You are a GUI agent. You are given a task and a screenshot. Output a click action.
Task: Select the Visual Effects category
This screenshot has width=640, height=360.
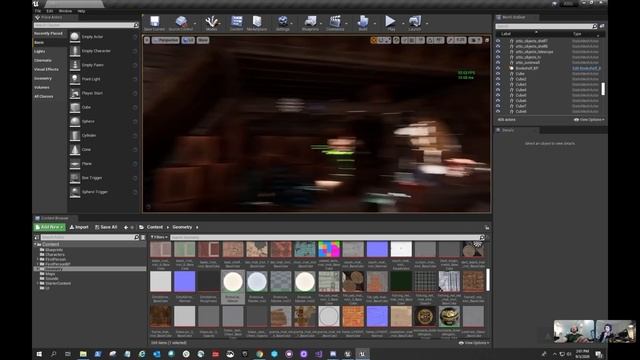pyautogui.click(x=49, y=69)
